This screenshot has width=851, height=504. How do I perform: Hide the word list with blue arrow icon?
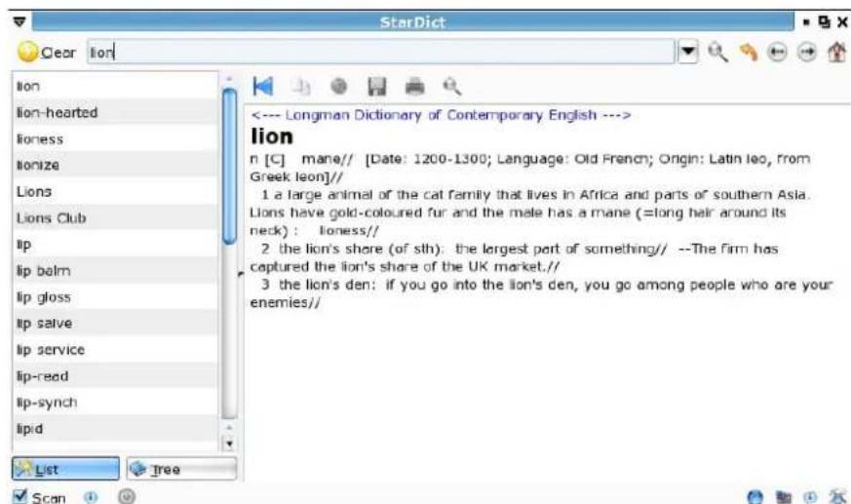tap(263, 86)
